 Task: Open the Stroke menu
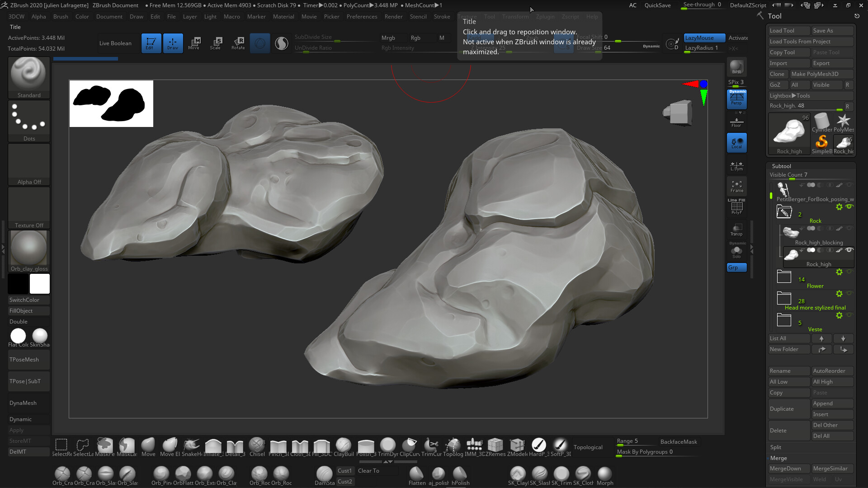442,16
